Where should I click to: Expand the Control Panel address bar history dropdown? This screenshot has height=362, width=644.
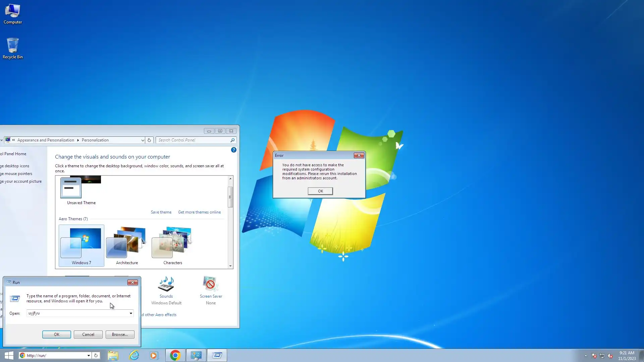click(x=143, y=140)
